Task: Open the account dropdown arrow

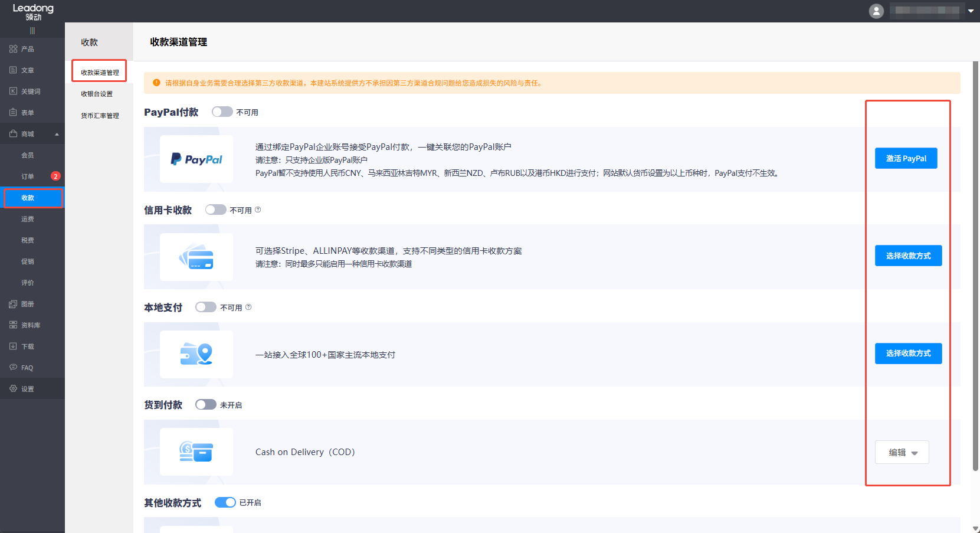Action: (x=971, y=11)
